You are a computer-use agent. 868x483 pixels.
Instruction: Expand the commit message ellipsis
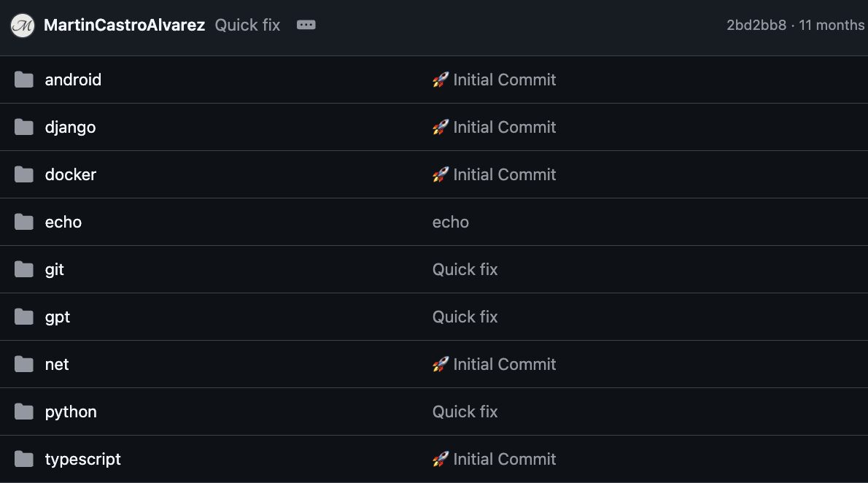coord(306,24)
